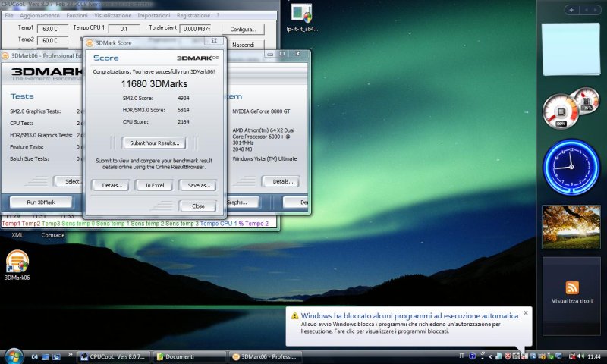
Task: Click the volume speaker tray icon
Action: [x=580, y=356]
